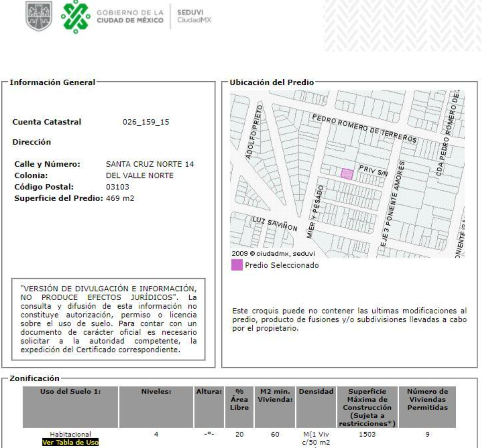Click the Pedro Romero de Terreros street label
This screenshot has height=448, width=496.
(x=365, y=128)
